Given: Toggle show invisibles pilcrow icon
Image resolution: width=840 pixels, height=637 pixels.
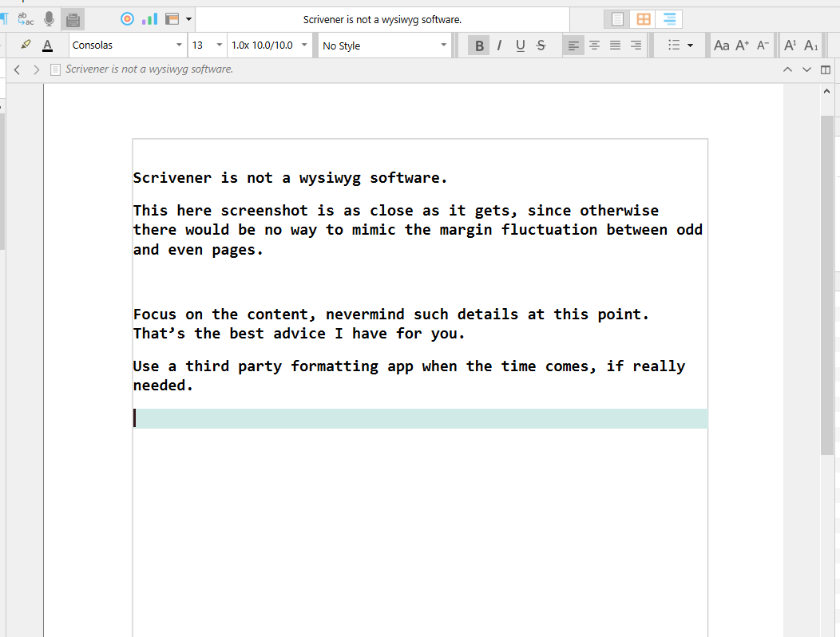Looking at the screenshot, I should (x=4, y=19).
